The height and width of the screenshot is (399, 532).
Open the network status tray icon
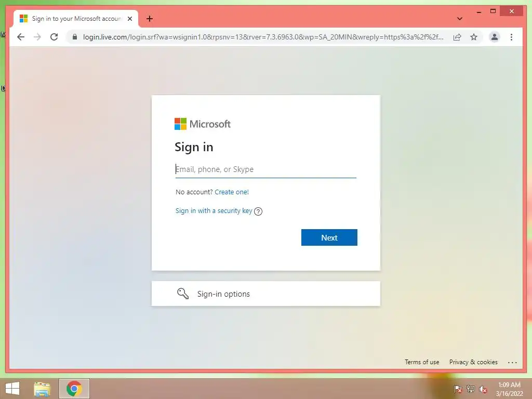(471, 389)
